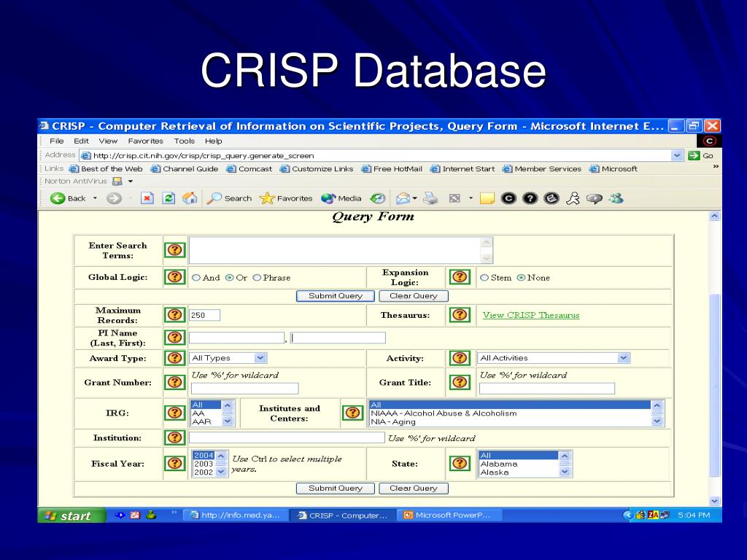Click help icon for Global Logic
The image size is (747, 560).
[175, 276]
